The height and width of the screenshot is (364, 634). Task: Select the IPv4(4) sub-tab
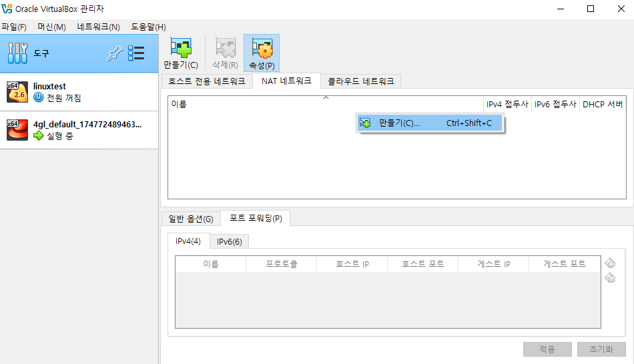click(188, 241)
